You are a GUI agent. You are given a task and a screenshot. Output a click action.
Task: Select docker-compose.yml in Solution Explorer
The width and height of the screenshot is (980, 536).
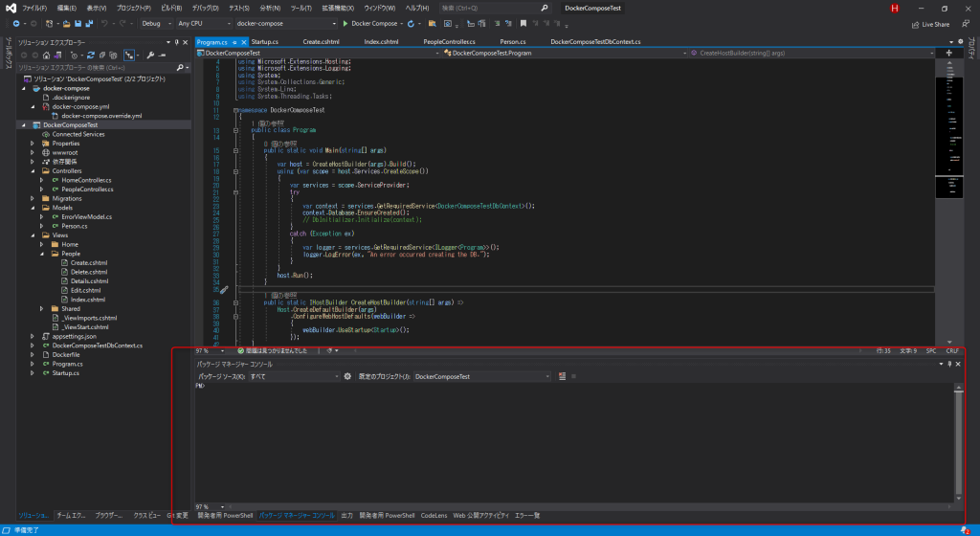[x=80, y=107]
